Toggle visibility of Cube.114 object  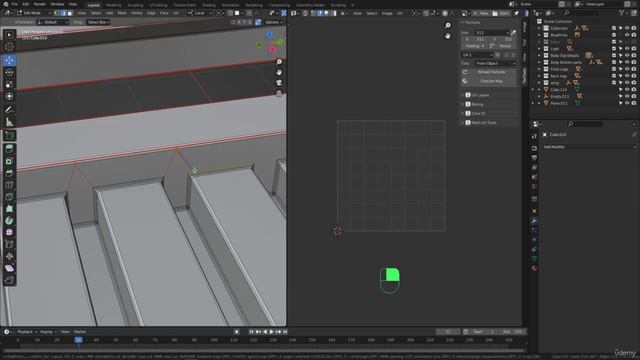627,89
